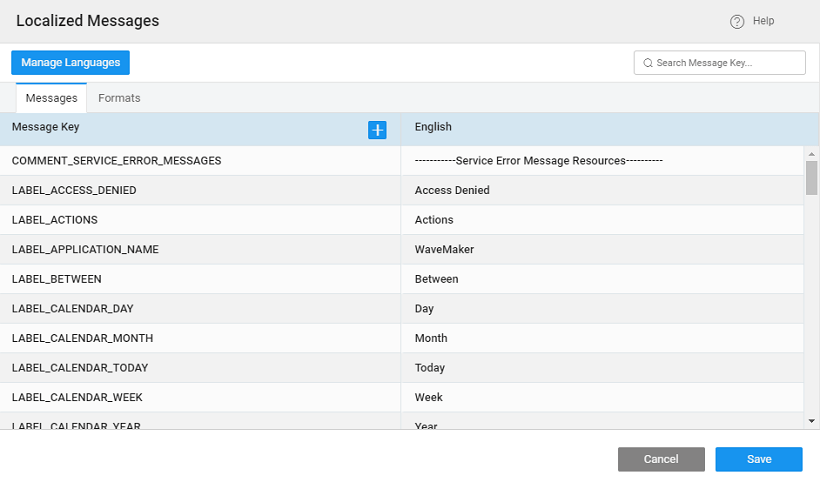
Task: Select the COMMENT_SERVICE_ERROR_MESSAGES row
Action: tap(116, 160)
